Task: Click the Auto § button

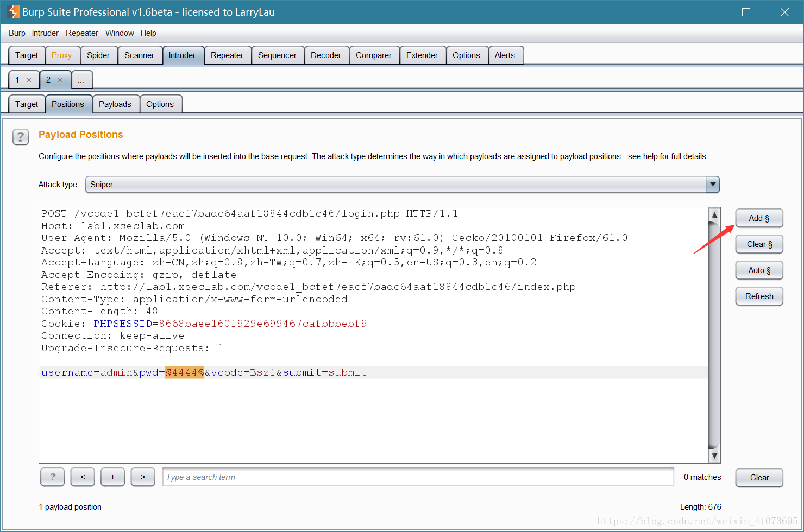Action: (759, 270)
